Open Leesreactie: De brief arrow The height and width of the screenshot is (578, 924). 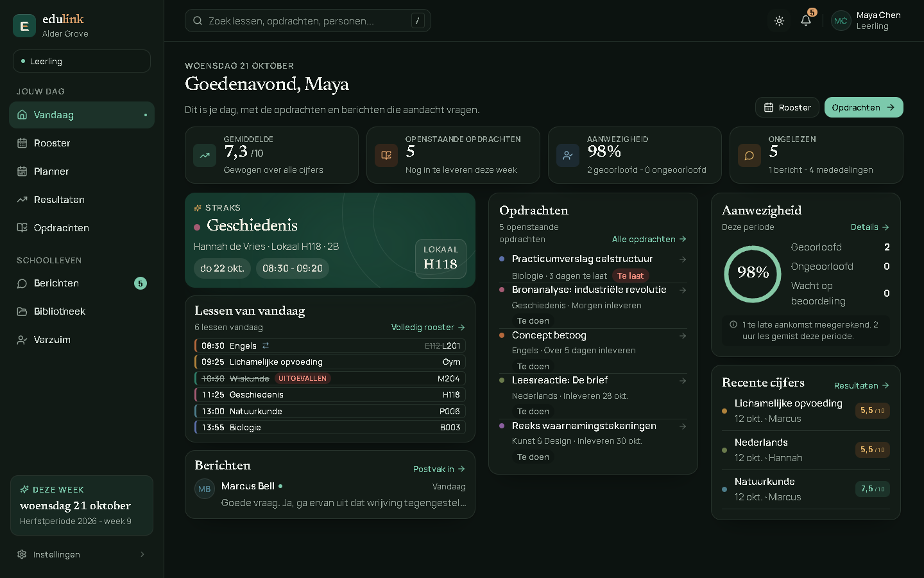[x=683, y=381]
